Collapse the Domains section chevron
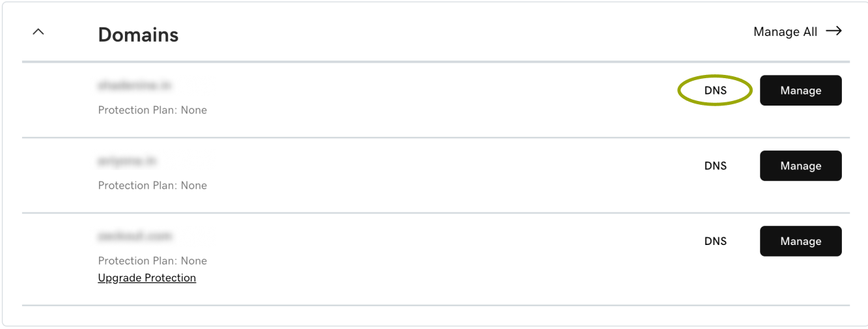868x329 pixels. click(38, 31)
